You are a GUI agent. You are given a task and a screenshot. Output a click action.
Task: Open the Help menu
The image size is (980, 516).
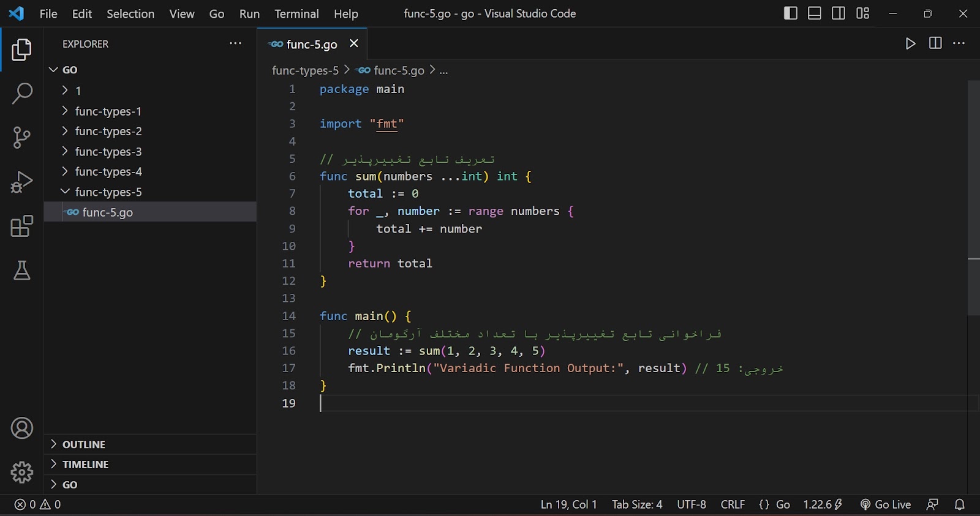pos(345,13)
